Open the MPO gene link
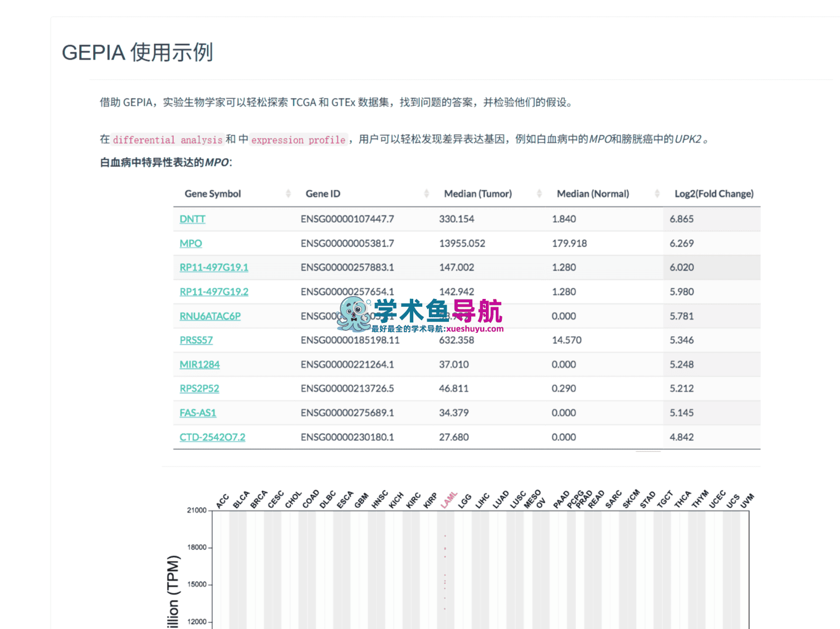The height and width of the screenshot is (629, 840). tap(191, 243)
